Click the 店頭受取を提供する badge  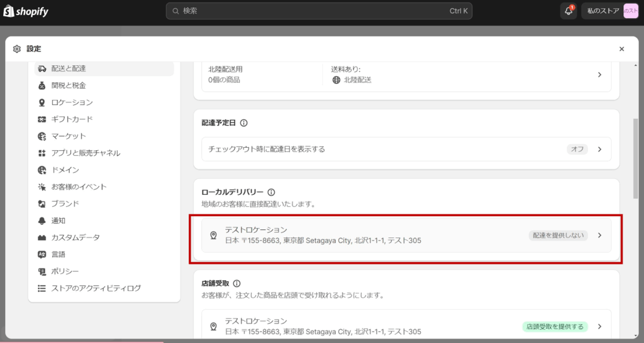tap(555, 327)
